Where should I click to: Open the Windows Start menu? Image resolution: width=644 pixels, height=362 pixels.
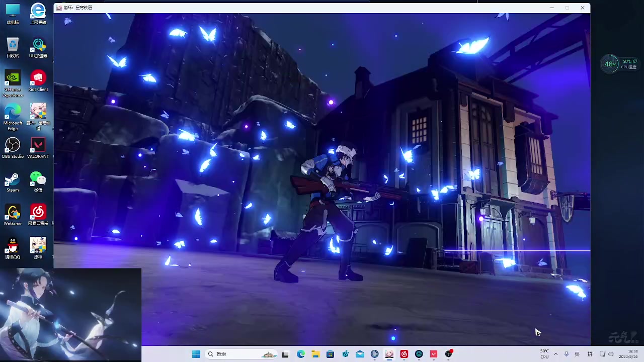pyautogui.click(x=196, y=354)
